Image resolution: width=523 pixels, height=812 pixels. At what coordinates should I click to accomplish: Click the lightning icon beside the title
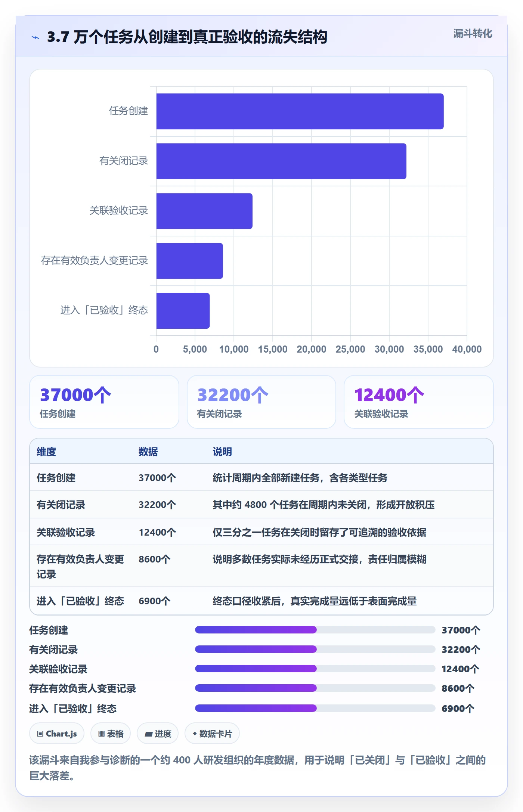[x=35, y=37]
